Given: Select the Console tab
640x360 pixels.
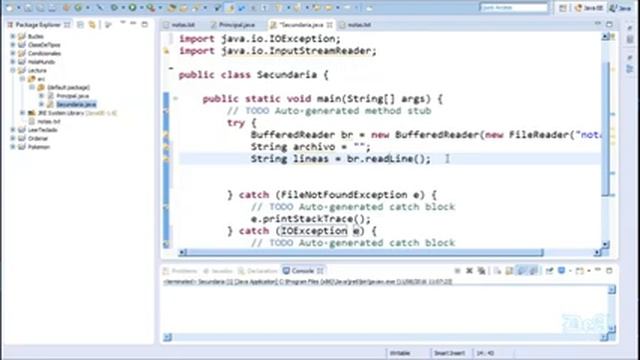Looking at the screenshot, I should (303, 271).
